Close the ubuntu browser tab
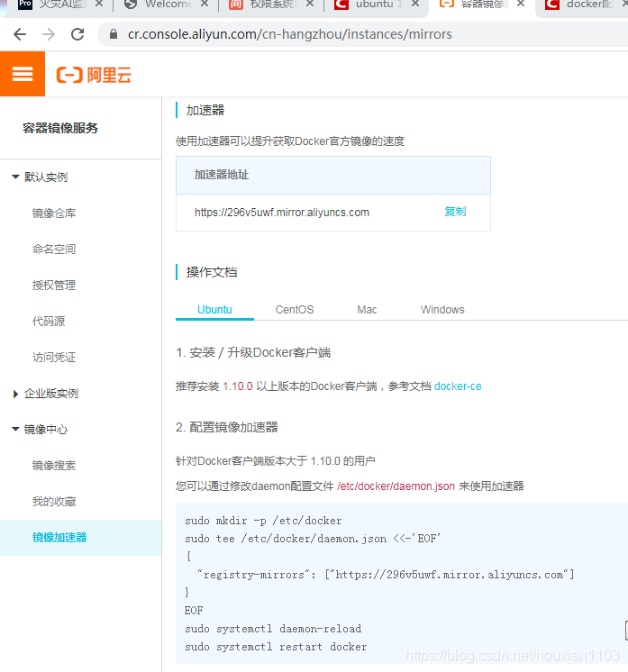 pyautogui.click(x=415, y=4)
